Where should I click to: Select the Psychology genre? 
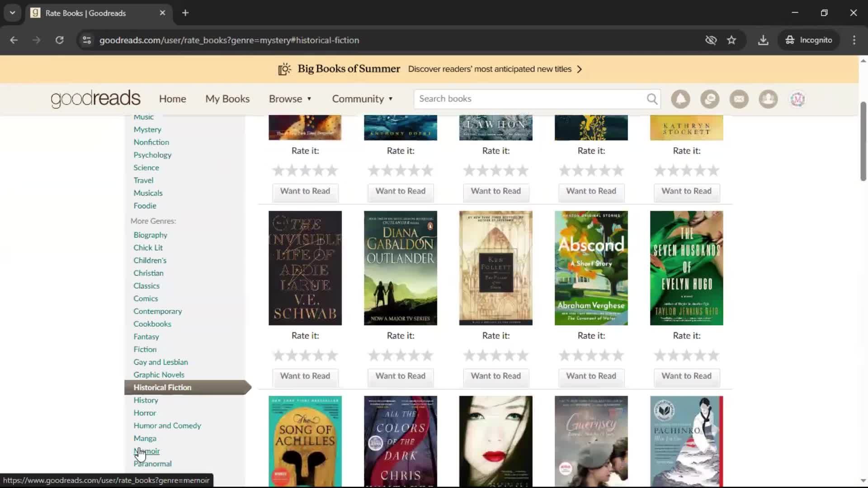point(152,155)
